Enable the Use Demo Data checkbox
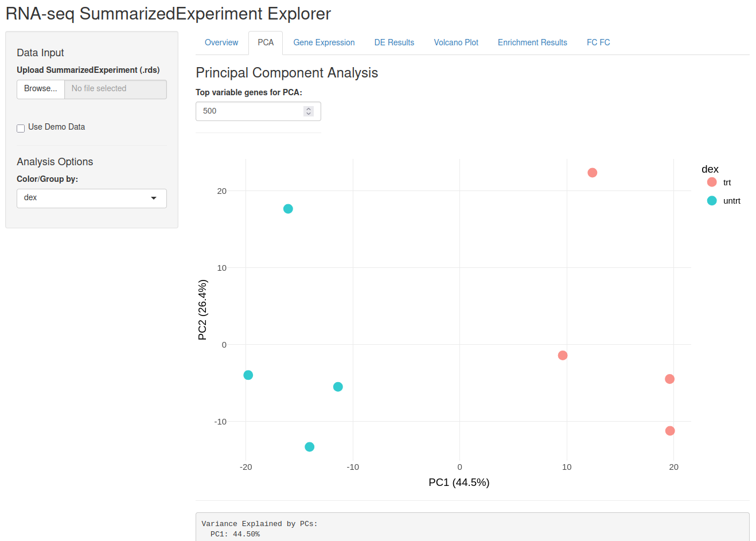 click(21, 129)
